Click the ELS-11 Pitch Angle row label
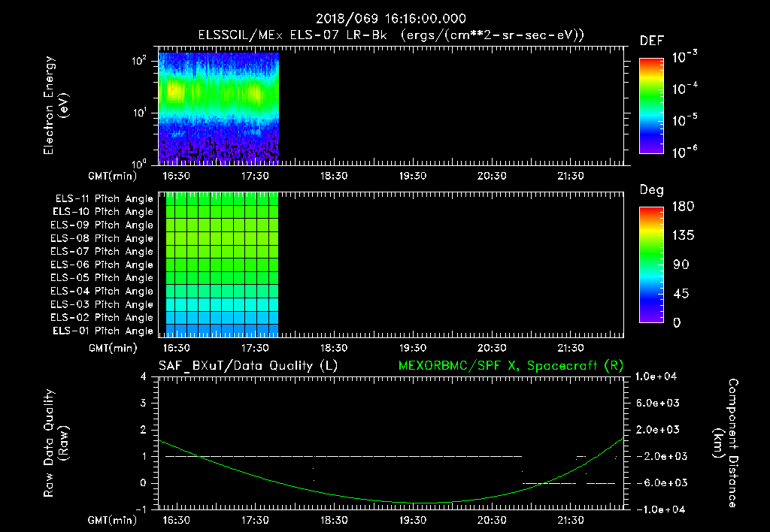This screenshot has width=770, height=532. coord(104,199)
